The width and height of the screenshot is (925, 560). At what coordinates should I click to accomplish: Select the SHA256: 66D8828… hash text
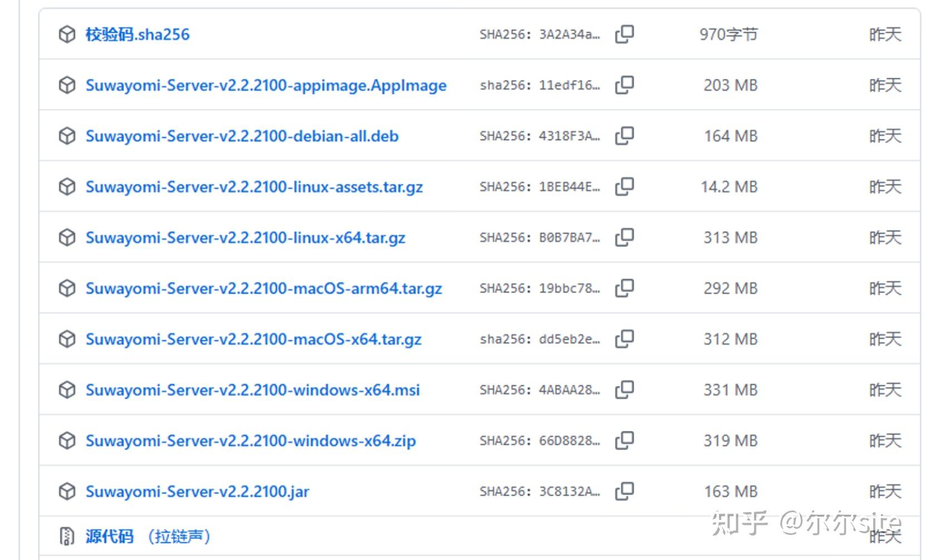540,441
